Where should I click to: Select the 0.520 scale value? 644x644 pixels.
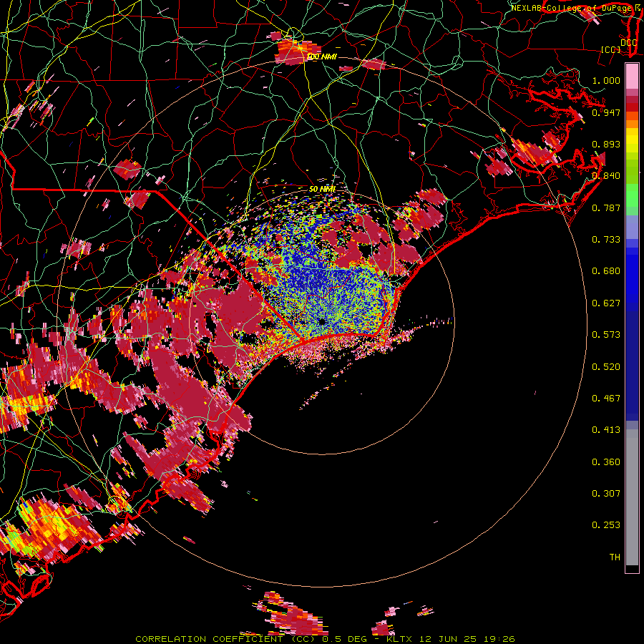click(606, 367)
